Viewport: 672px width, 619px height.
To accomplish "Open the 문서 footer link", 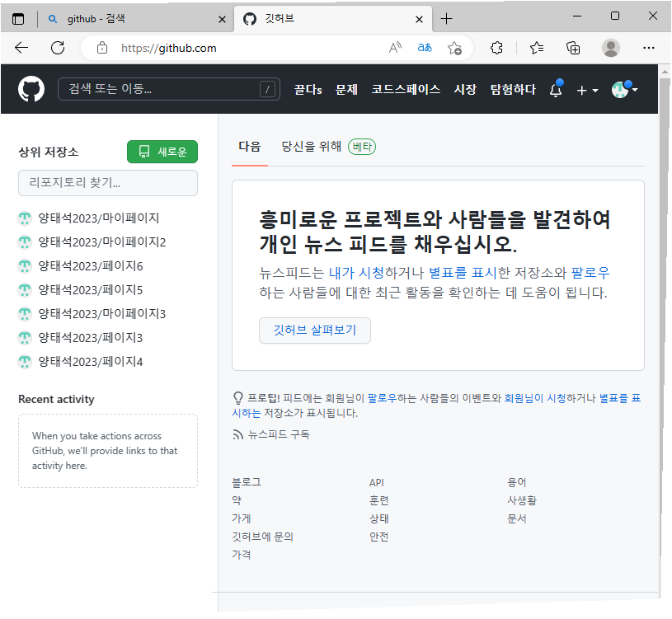I will tap(516, 518).
